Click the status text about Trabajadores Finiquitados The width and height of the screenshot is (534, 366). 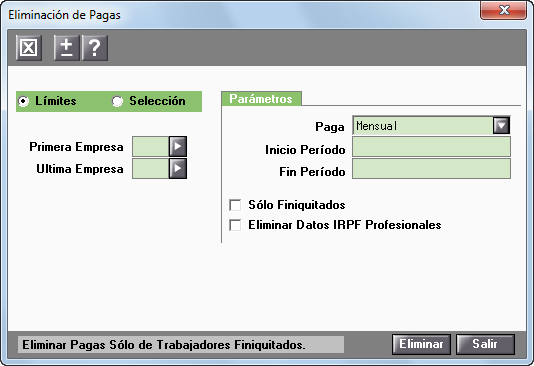tap(164, 345)
